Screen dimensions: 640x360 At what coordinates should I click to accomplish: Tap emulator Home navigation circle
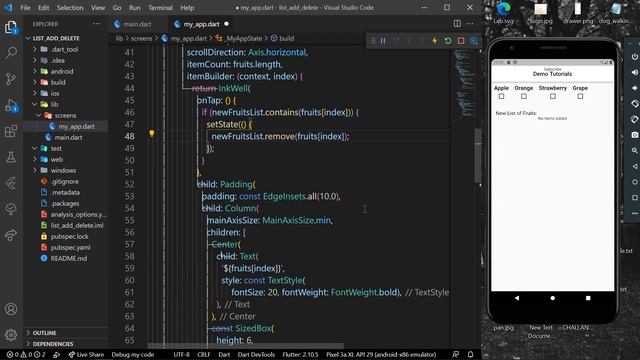tap(553, 298)
